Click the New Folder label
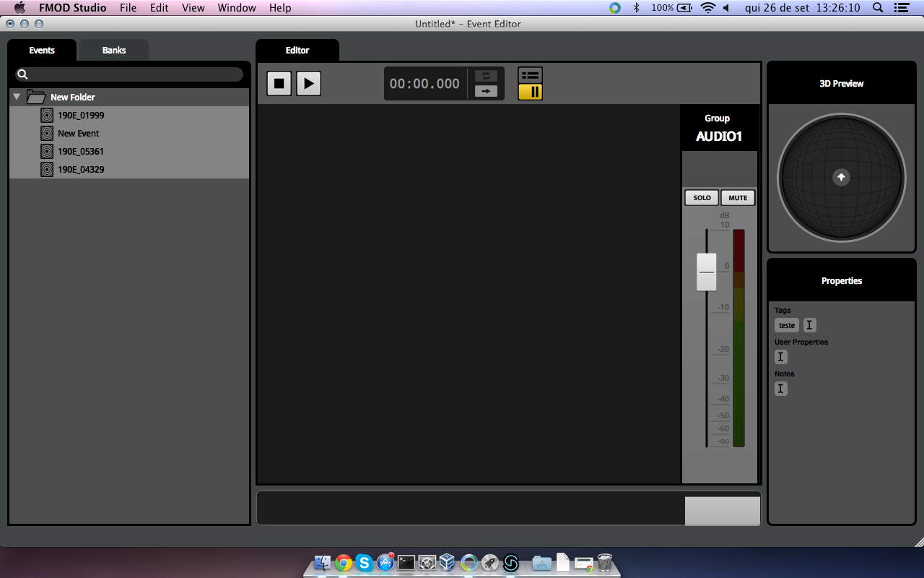 72,97
